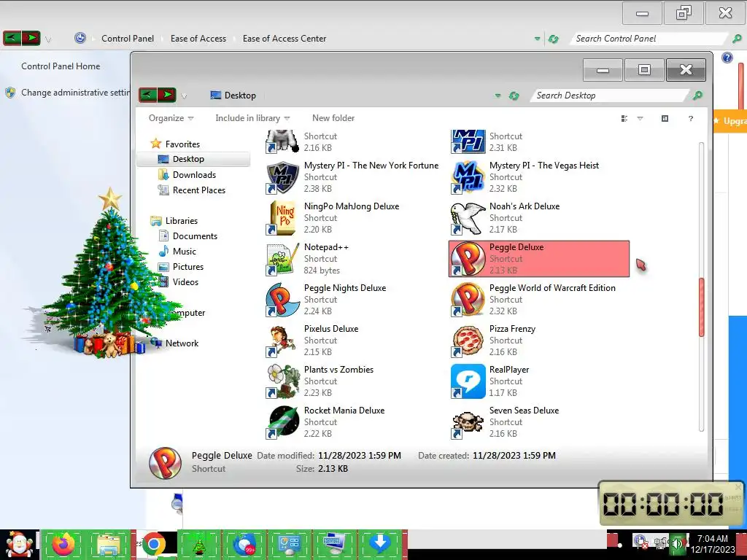The width and height of the screenshot is (747, 560).
Task: Open Downloads in the navigation pane
Action: (x=194, y=175)
